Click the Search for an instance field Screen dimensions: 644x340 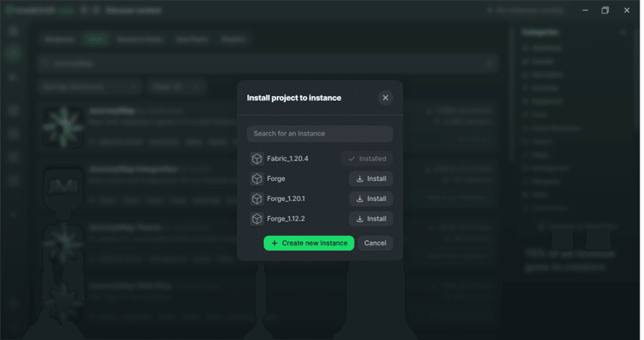click(x=319, y=134)
